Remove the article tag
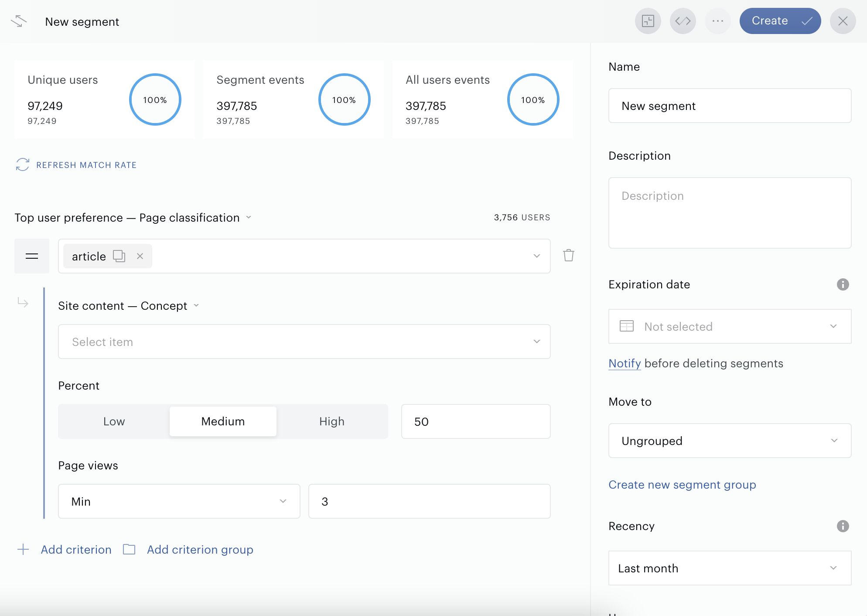This screenshot has height=616, width=867. tap(140, 256)
